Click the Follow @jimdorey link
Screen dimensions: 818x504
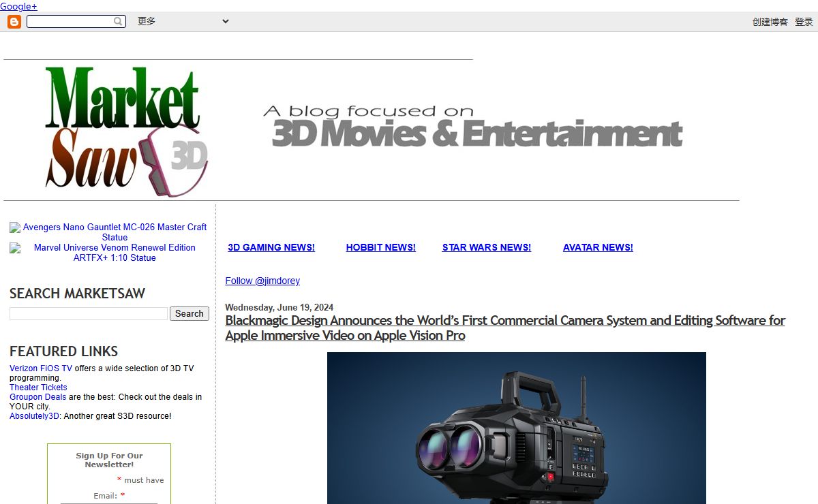point(262,281)
